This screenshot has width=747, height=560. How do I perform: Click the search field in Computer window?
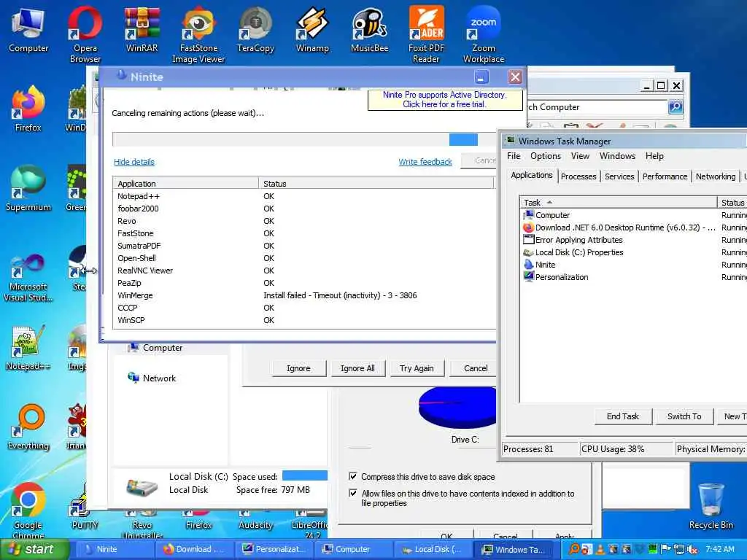click(598, 107)
